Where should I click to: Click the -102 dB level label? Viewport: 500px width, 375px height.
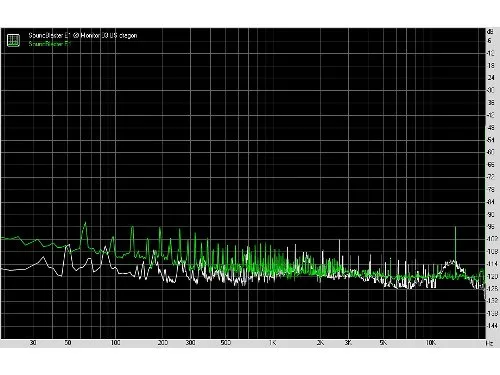pyautogui.click(x=492, y=239)
